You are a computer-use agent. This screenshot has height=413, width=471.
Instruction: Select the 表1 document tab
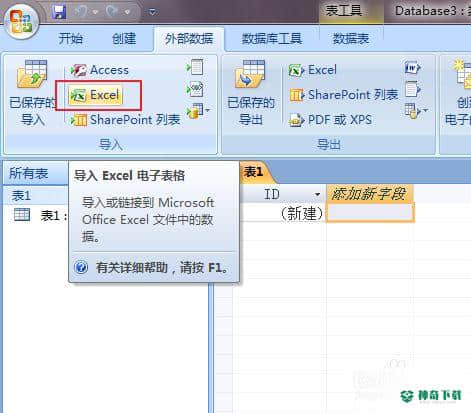(x=254, y=172)
